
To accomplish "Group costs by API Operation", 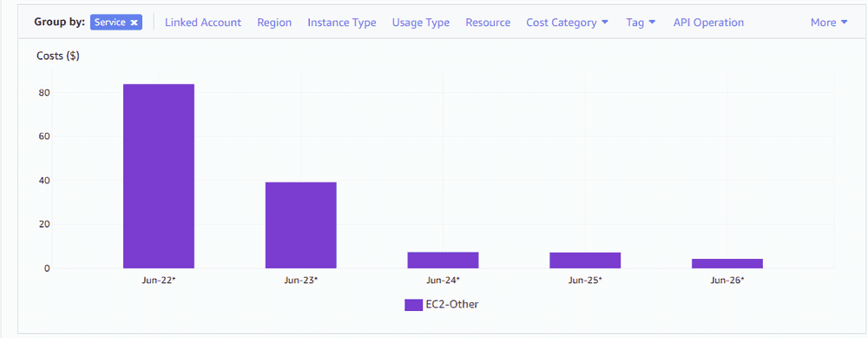I will (708, 23).
